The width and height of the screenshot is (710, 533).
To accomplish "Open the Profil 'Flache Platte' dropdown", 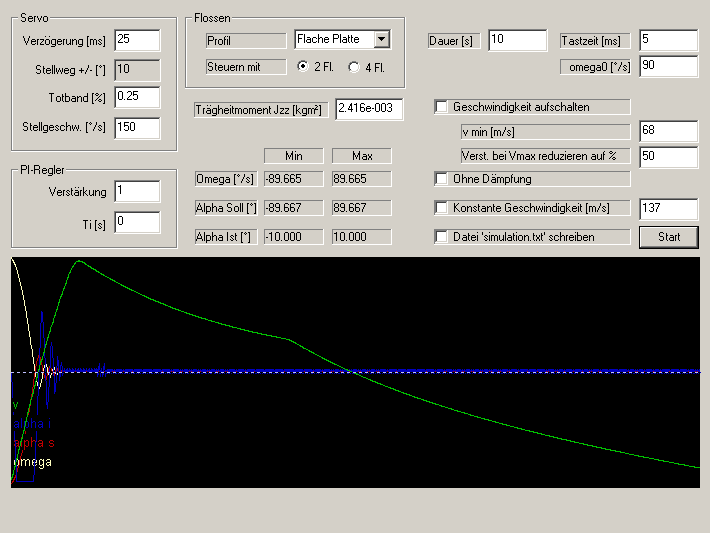I will [381, 39].
